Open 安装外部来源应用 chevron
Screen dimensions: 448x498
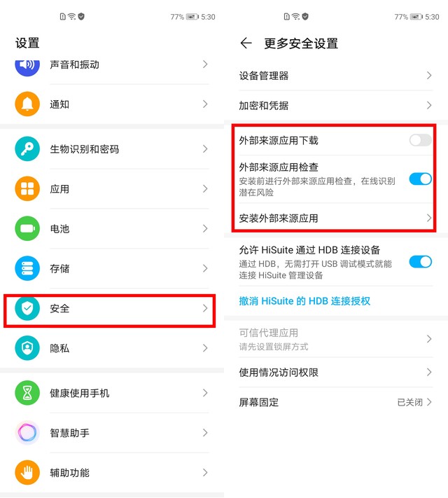point(429,218)
